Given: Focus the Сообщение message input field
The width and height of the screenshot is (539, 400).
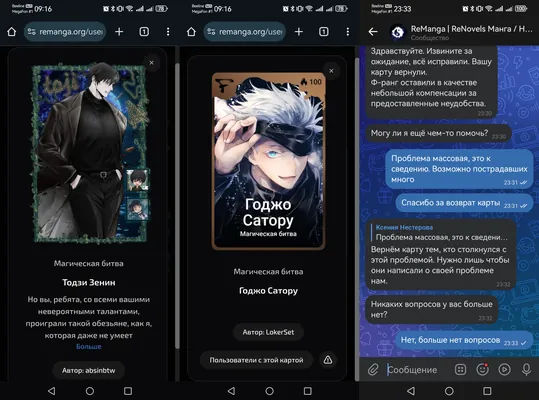Looking at the screenshot, I should tap(417, 369).
